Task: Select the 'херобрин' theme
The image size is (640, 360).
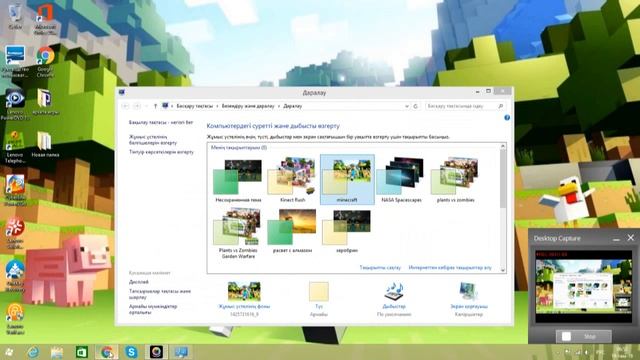Action: [347, 231]
